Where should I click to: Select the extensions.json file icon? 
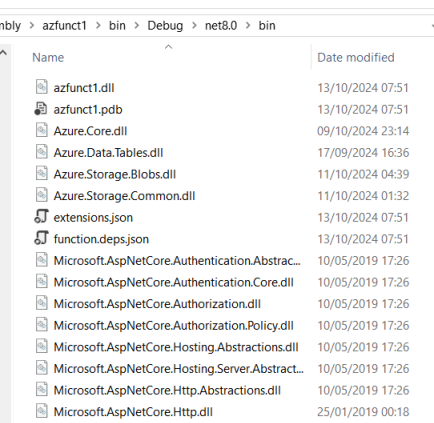[x=41, y=217]
